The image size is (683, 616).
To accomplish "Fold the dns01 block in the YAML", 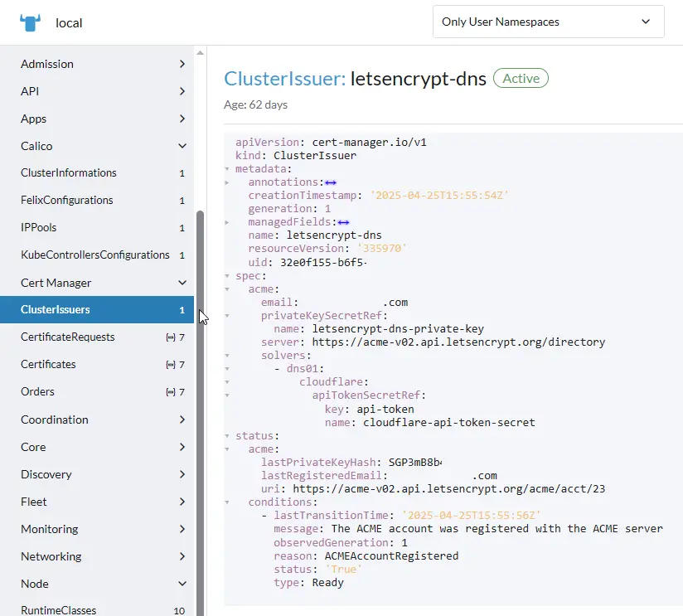I will 227,369.
